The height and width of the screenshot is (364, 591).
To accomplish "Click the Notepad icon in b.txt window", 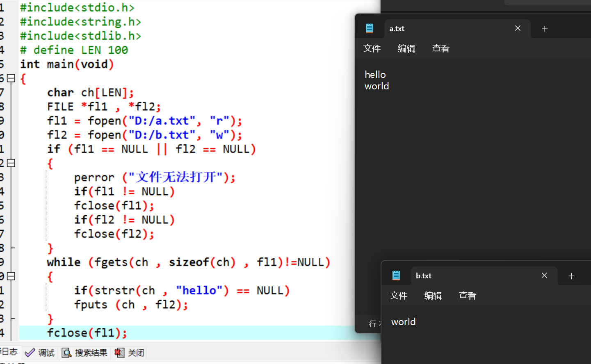I will 396,275.
